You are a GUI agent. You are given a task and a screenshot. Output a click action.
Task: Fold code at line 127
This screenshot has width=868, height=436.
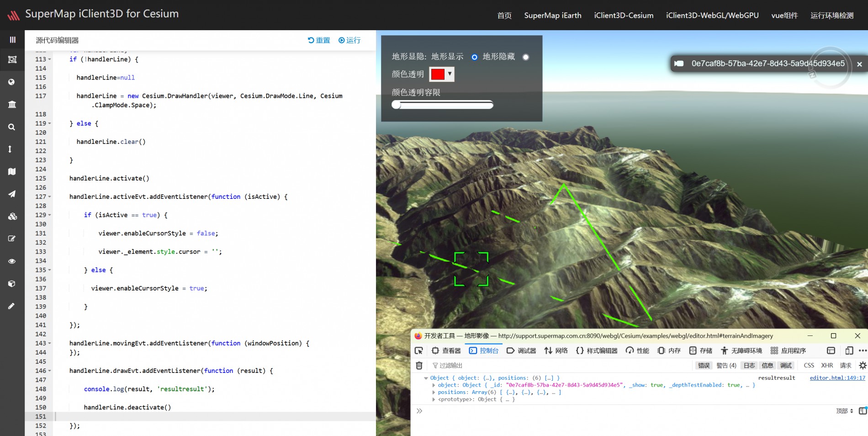(x=50, y=197)
